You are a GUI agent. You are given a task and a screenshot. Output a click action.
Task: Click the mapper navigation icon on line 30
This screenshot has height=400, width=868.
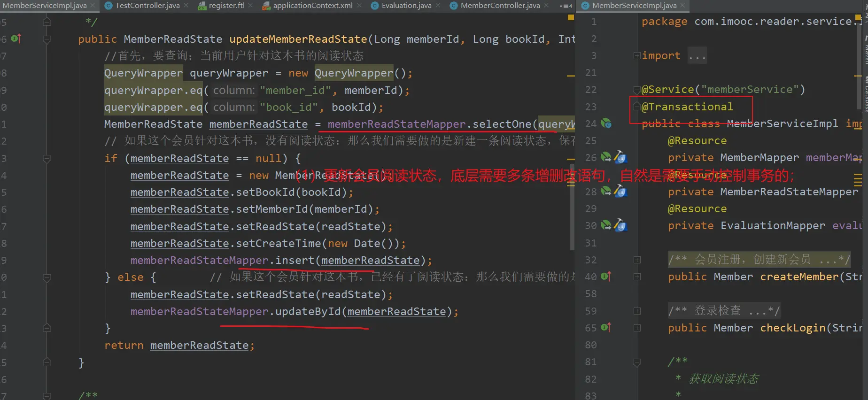tap(620, 226)
